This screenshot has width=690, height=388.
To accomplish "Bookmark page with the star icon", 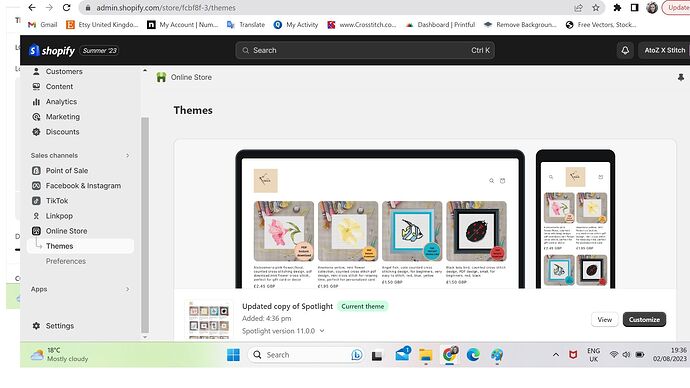I will tap(595, 7).
